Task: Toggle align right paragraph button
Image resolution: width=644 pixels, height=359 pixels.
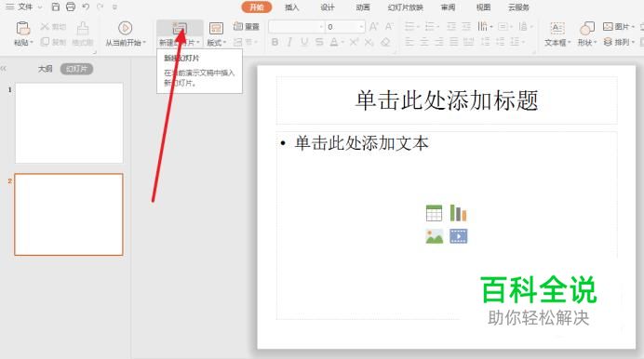Action: (439, 42)
